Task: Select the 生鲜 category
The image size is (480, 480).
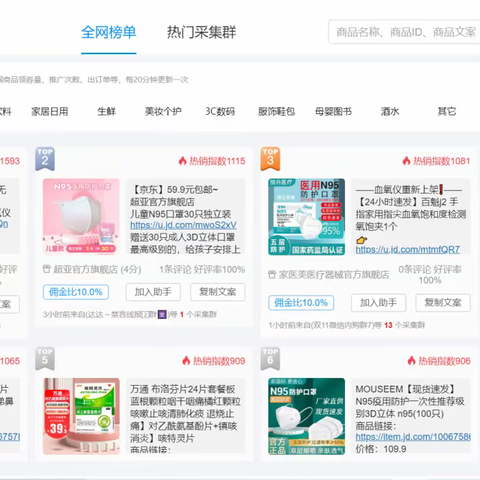Action: (107, 111)
